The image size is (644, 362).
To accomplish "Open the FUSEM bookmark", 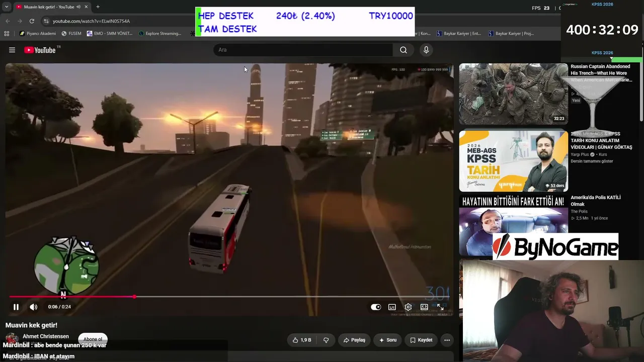I will click(71, 34).
